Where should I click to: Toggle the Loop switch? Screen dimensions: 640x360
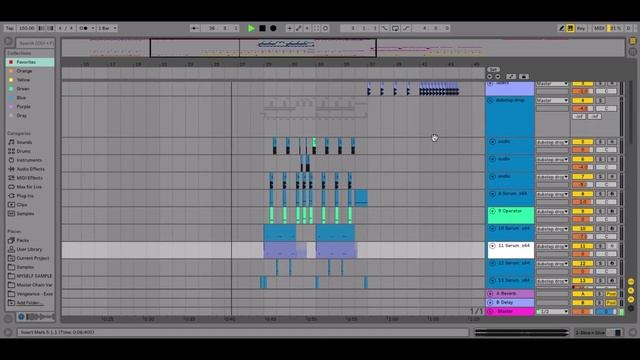pyautogui.click(x=395, y=28)
